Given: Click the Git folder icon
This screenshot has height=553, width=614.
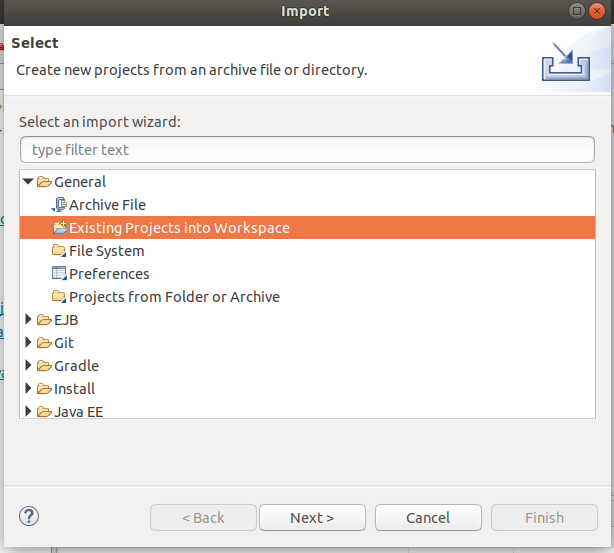Looking at the screenshot, I should point(44,343).
